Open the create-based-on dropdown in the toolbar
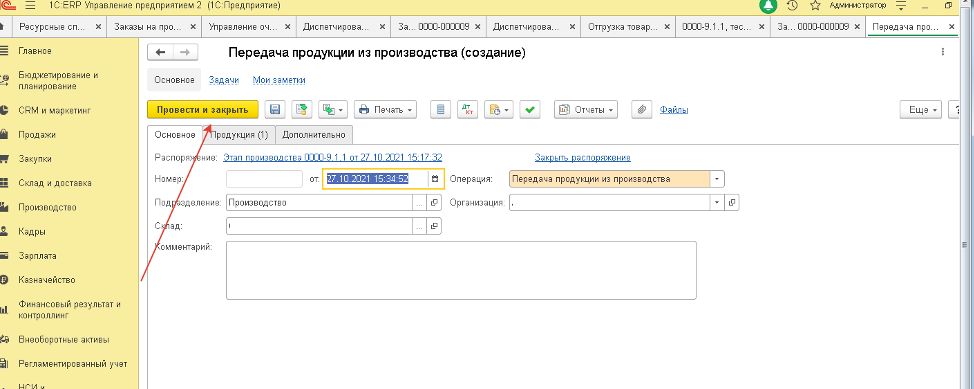Viewport: 974px width, 389px height. pyautogui.click(x=332, y=109)
